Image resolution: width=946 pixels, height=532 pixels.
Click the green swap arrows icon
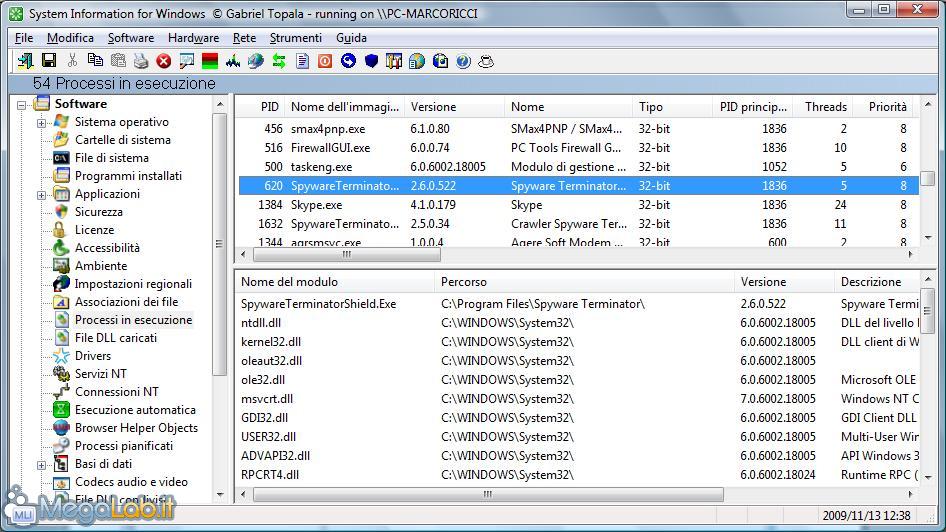pos(279,61)
